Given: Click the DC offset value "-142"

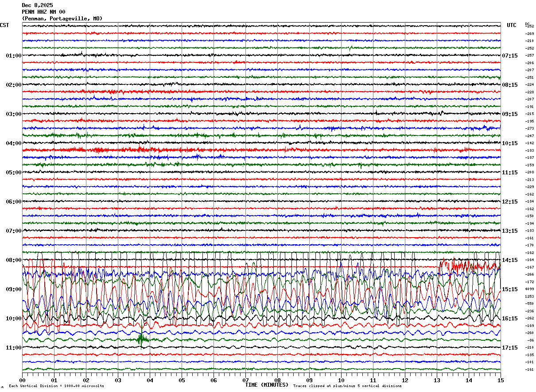Looking at the screenshot, I should 529,143.
